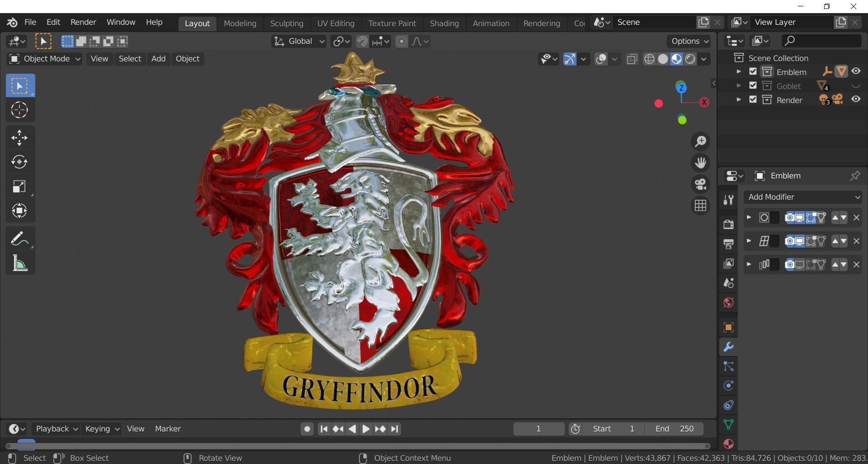Open the File menu

coord(30,22)
